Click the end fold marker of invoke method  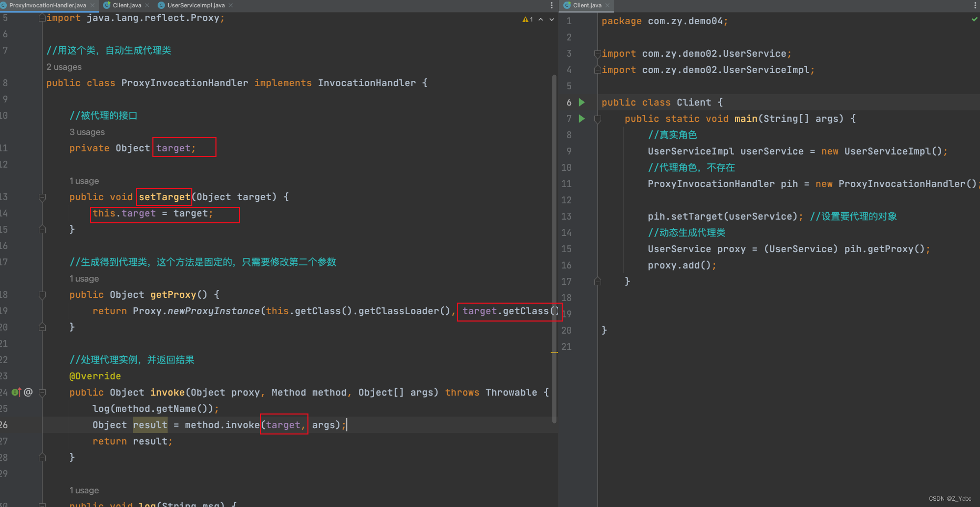(42, 458)
